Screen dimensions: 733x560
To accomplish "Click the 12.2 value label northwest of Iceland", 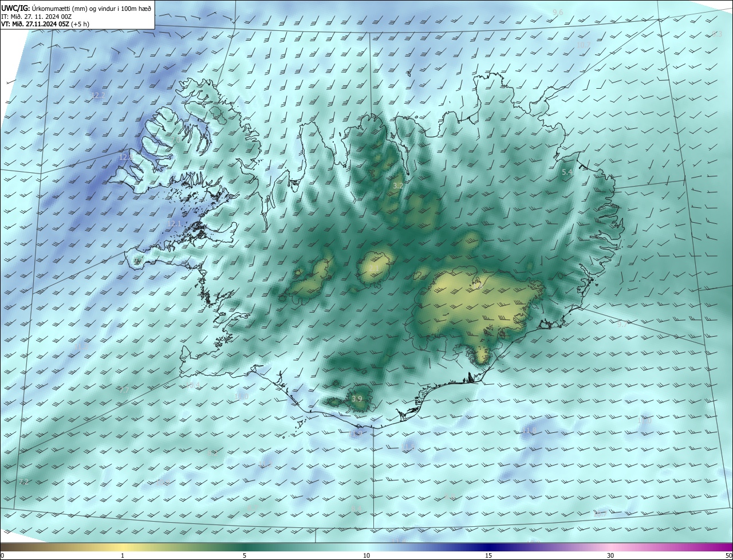I will pos(98,95).
